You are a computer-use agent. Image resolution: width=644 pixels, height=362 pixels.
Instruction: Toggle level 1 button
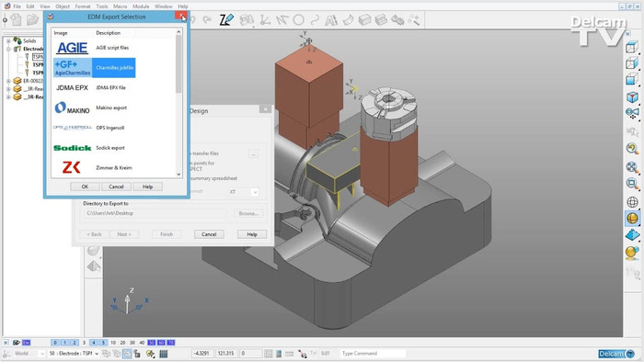pyautogui.click(x=65, y=343)
